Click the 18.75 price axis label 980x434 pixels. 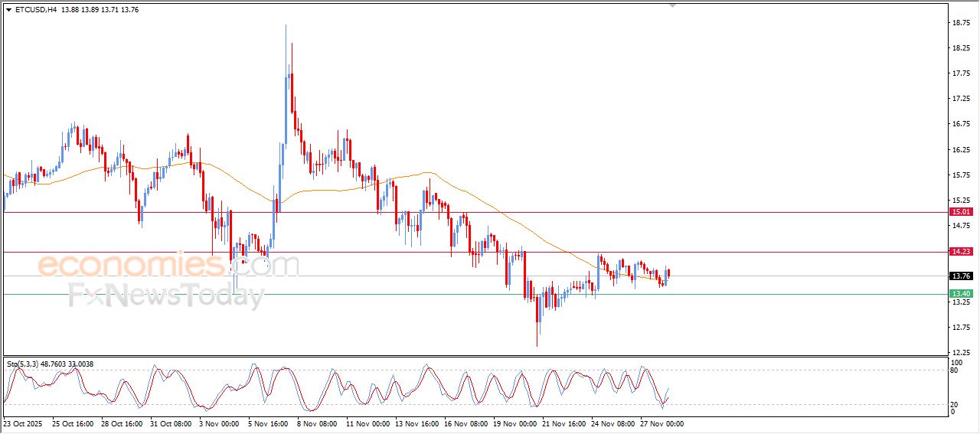[x=961, y=23]
